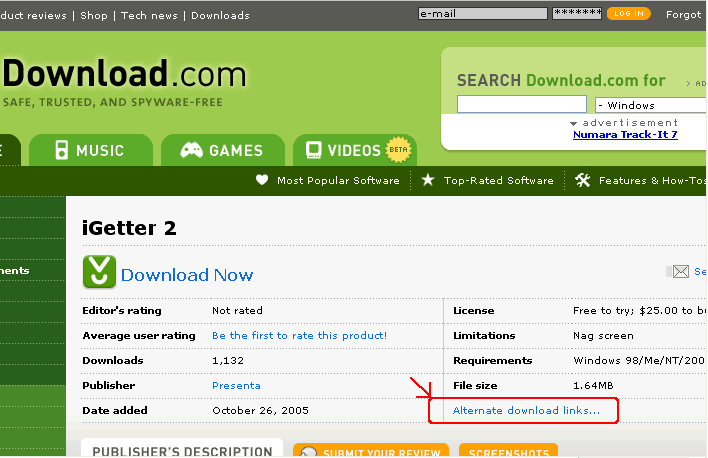Image resolution: width=708 pixels, height=458 pixels.
Task: Focus the e-mail login field
Action: (483, 14)
